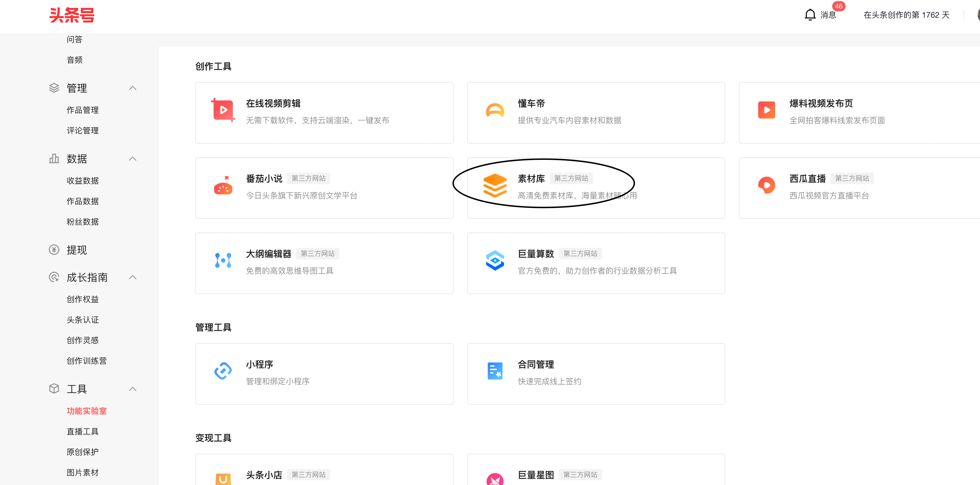
Task: Click description 高清免费素材库，海量素材随心用
Action: [577, 196]
